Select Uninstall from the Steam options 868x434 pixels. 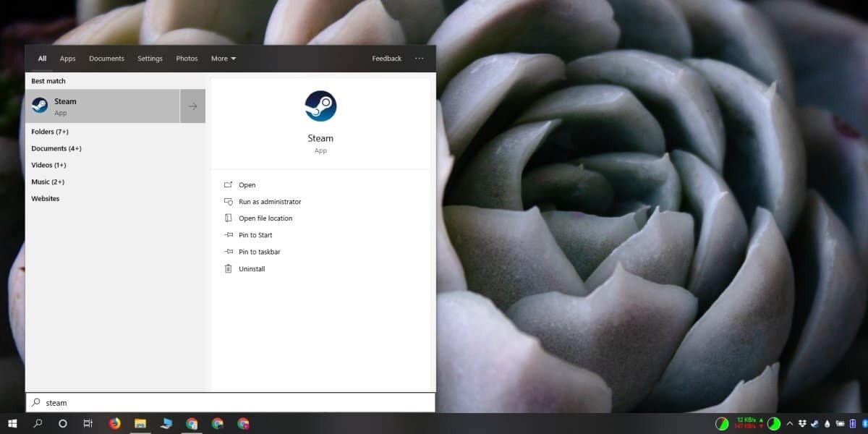pyautogui.click(x=252, y=268)
